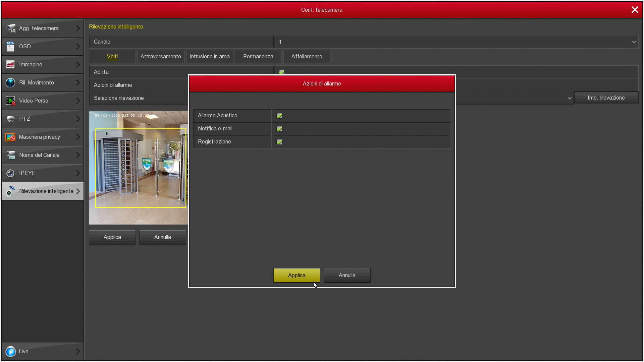Click the PTZ dome camera icon
The height and width of the screenshot is (362, 644).
[10, 119]
